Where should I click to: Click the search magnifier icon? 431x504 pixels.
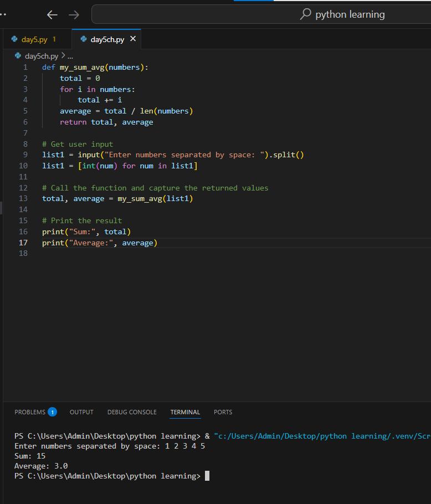coord(305,14)
